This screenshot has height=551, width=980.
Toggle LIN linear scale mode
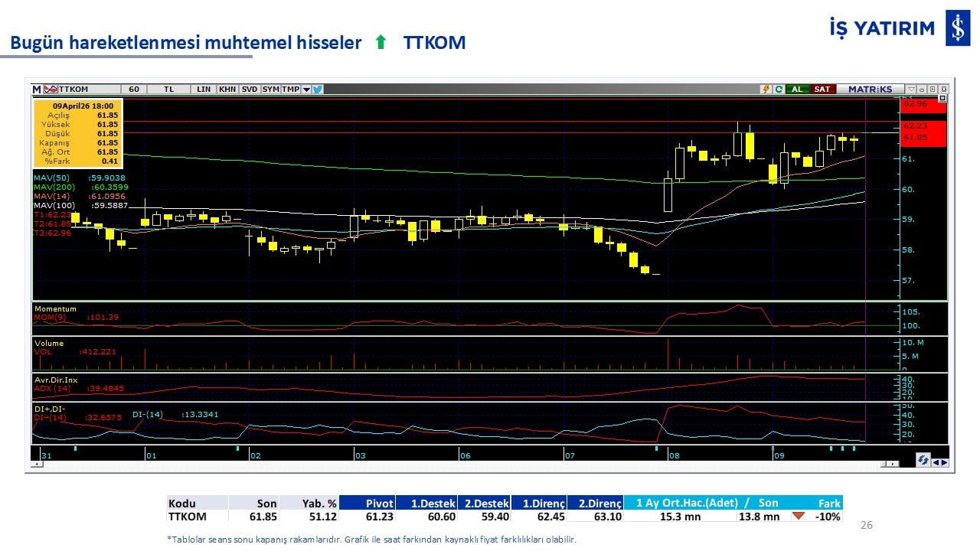point(203,90)
